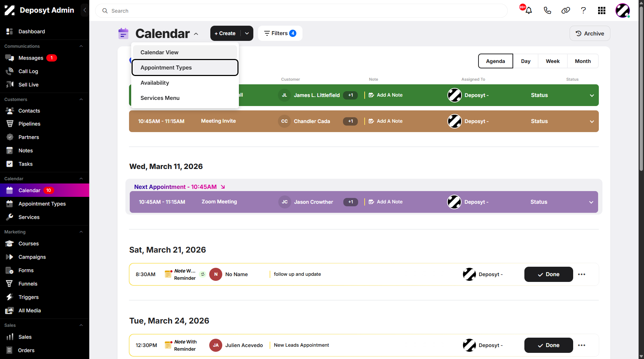Switch to Week view tab
Screen dimensions: 644x359
click(553, 61)
